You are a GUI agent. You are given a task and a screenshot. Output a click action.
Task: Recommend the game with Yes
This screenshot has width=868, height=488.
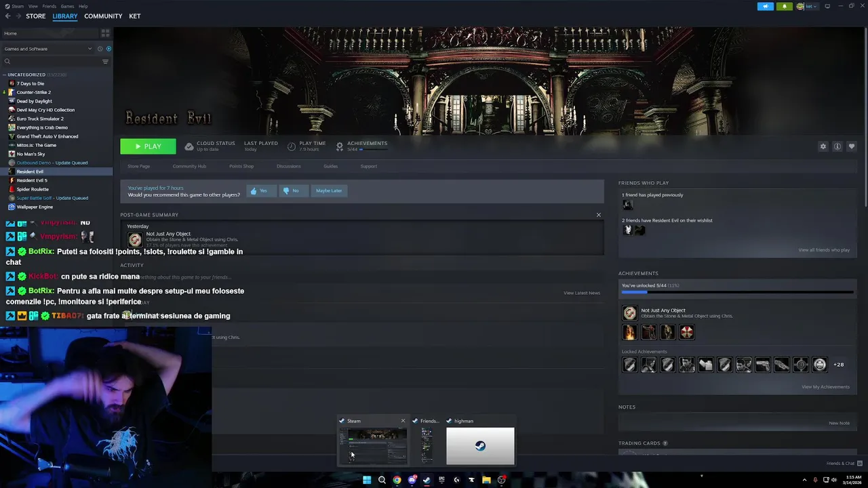(261, 190)
